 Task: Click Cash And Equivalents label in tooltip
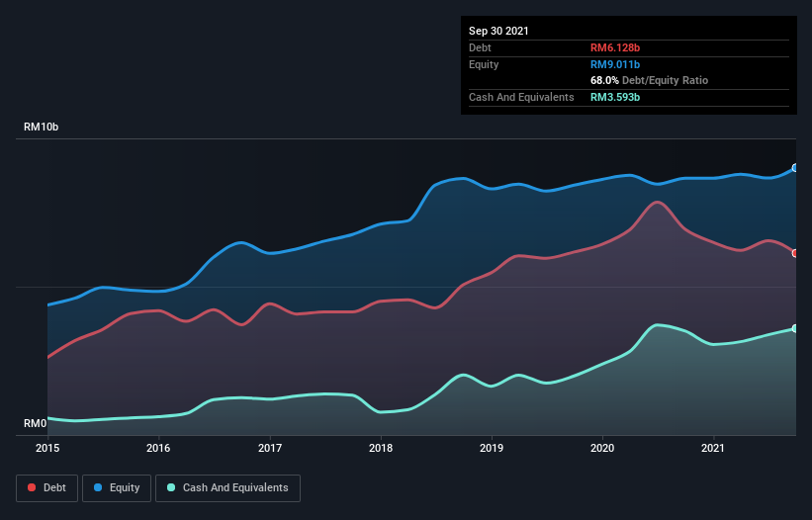click(521, 97)
